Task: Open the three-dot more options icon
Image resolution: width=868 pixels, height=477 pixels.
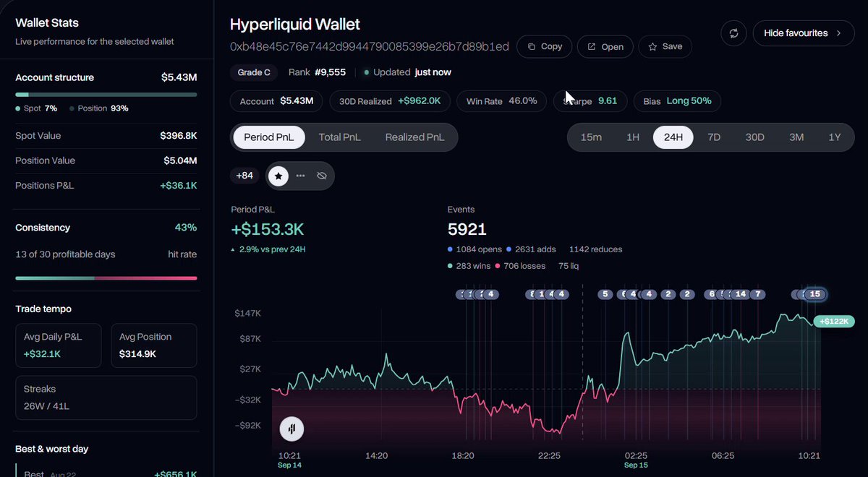Action: click(x=300, y=176)
